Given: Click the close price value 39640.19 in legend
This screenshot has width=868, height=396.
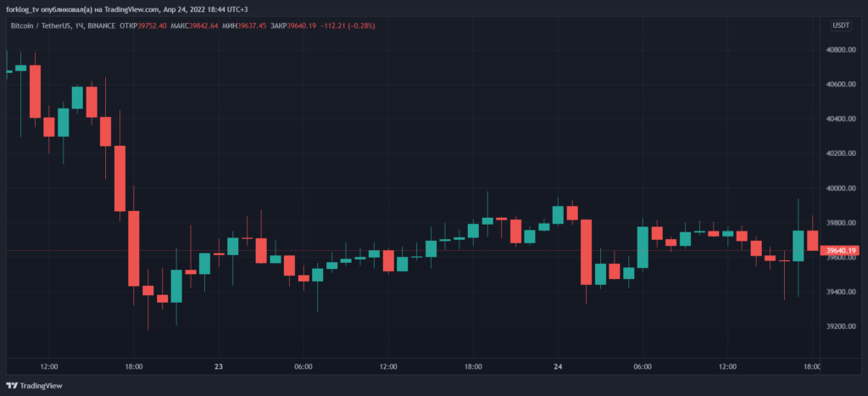Looking at the screenshot, I should [x=302, y=26].
